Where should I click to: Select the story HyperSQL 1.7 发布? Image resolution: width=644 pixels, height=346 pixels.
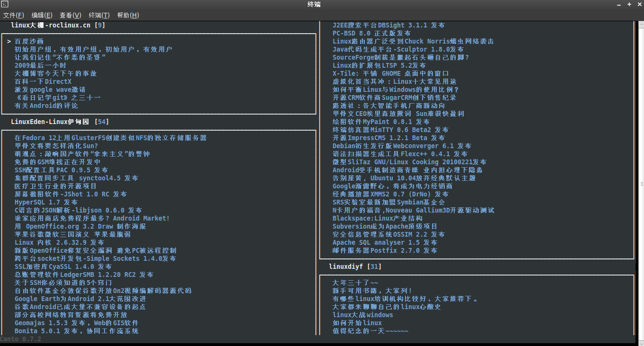coord(46,203)
